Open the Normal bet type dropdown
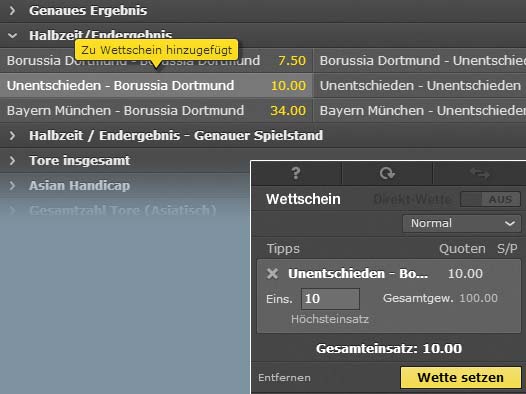This screenshot has width=526, height=394. (462, 223)
